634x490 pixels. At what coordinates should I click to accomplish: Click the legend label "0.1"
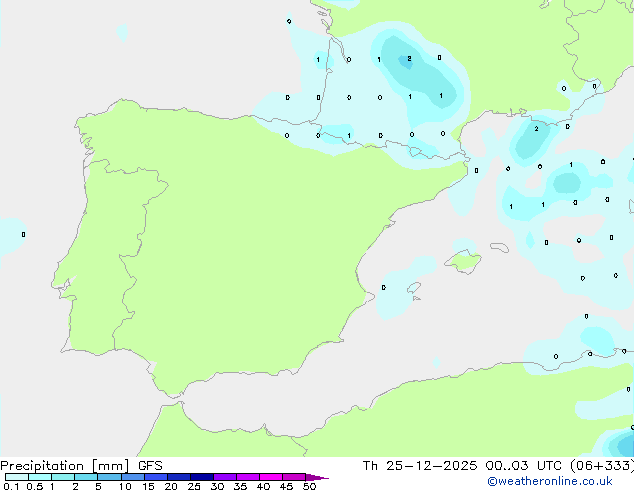pyautogui.click(x=11, y=486)
